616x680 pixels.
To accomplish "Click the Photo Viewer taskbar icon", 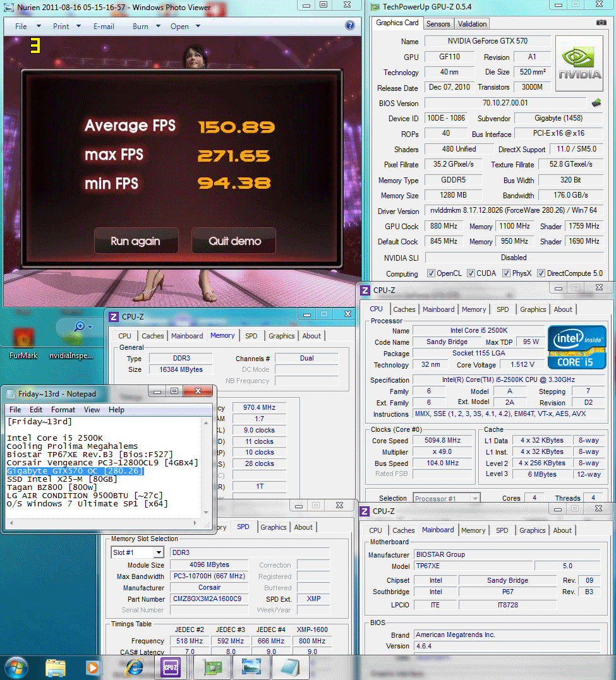I will pyautogui.click(x=251, y=668).
